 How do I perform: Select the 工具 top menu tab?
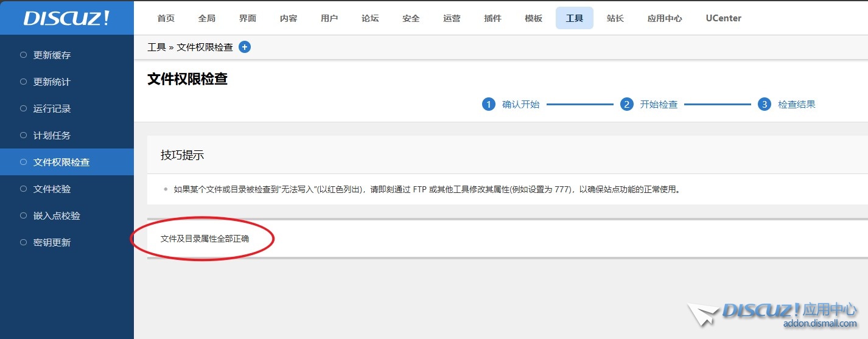[x=574, y=18]
